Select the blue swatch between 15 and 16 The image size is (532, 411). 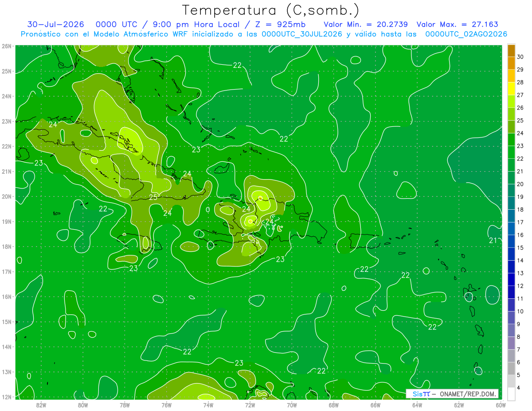(x=511, y=241)
